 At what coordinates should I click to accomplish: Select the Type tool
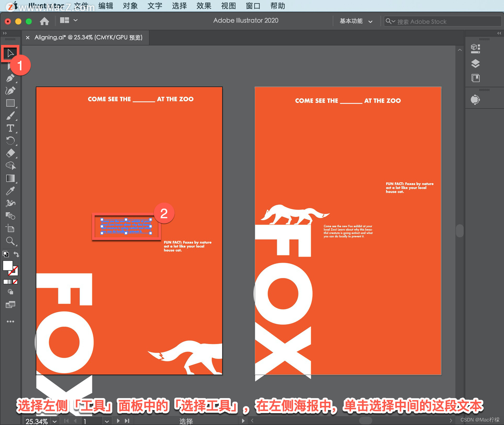click(x=10, y=128)
